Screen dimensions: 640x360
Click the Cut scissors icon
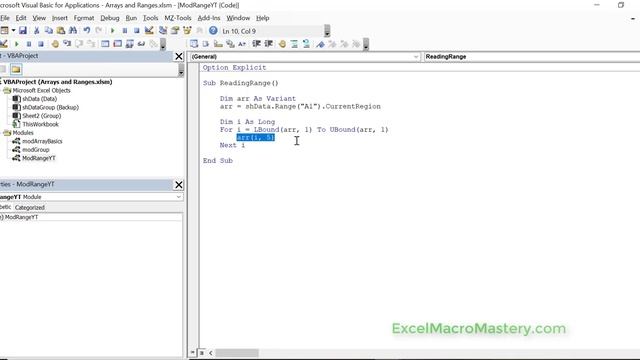point(37,31)
